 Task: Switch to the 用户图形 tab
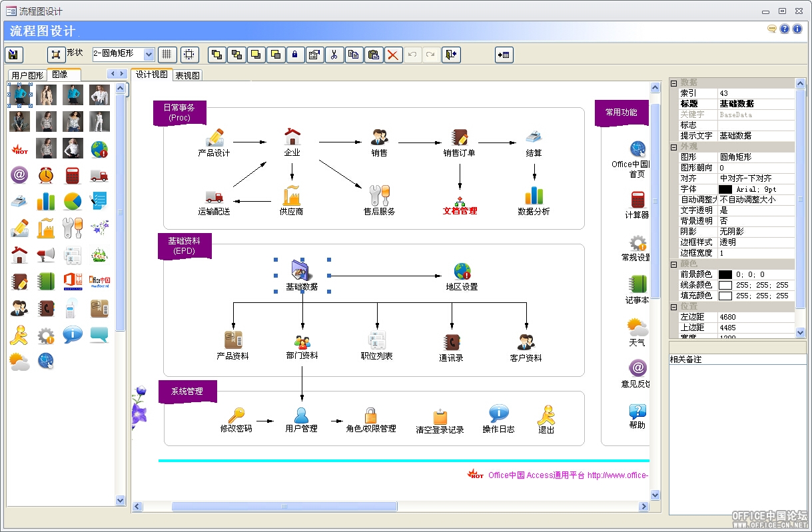pos(27,75)
